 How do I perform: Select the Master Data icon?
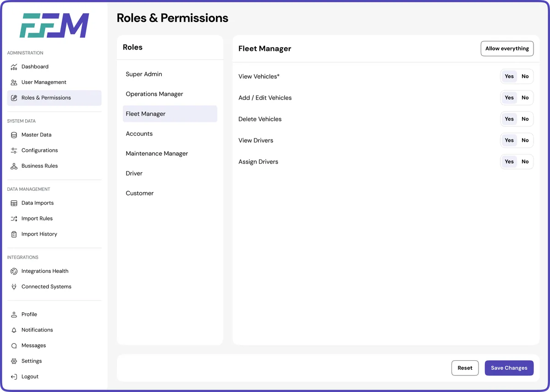[13, 135]
